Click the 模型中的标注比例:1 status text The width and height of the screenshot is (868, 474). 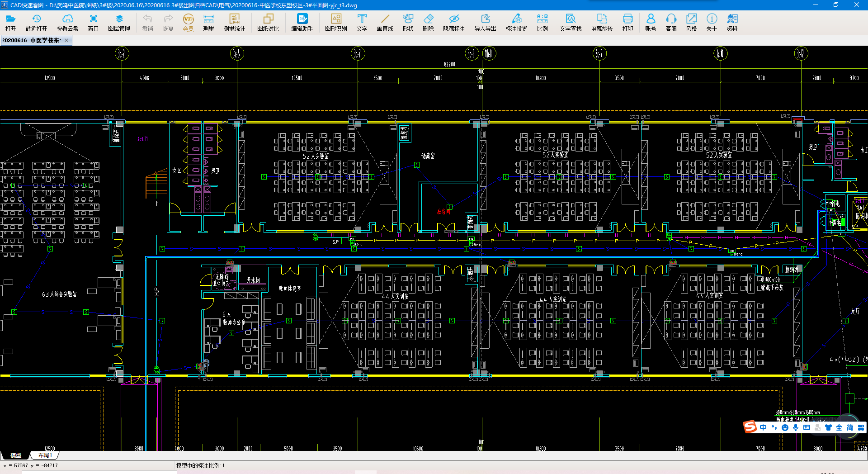point(200,465)
